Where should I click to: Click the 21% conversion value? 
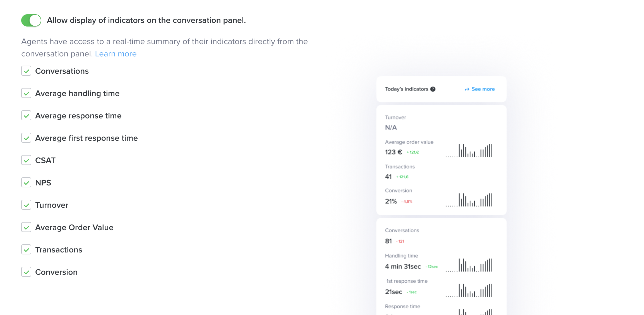click(391, 201)
